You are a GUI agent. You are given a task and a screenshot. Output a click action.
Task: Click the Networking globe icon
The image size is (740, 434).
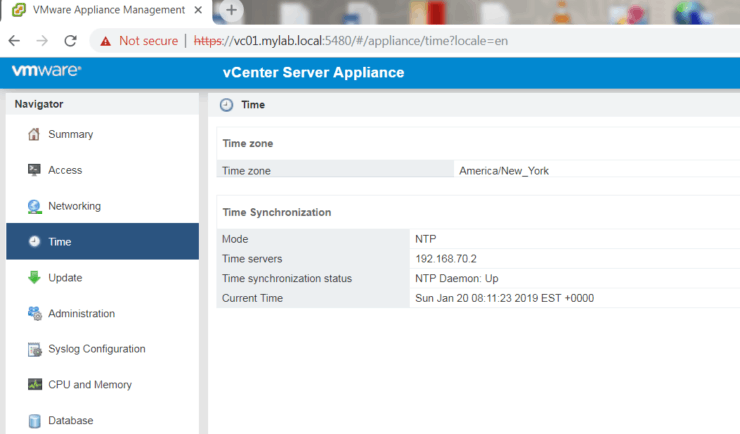(34, 207)
